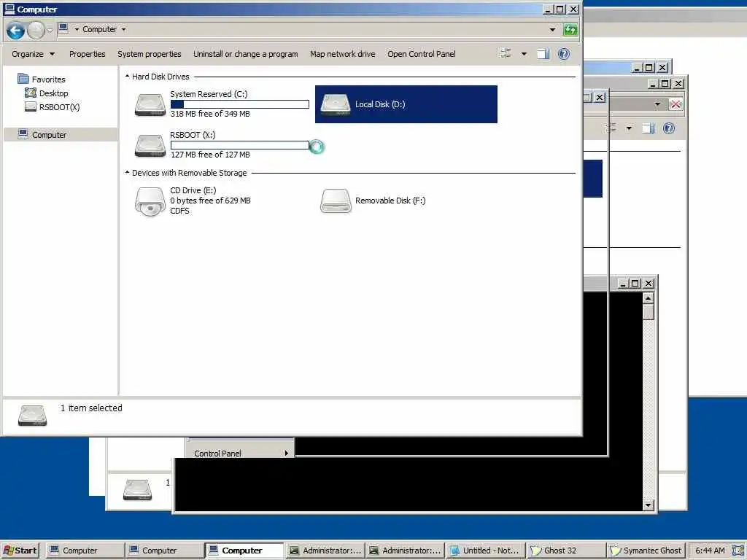
Task: Click '318 MB free of 349 MB' text
Action: click(210, 114)
